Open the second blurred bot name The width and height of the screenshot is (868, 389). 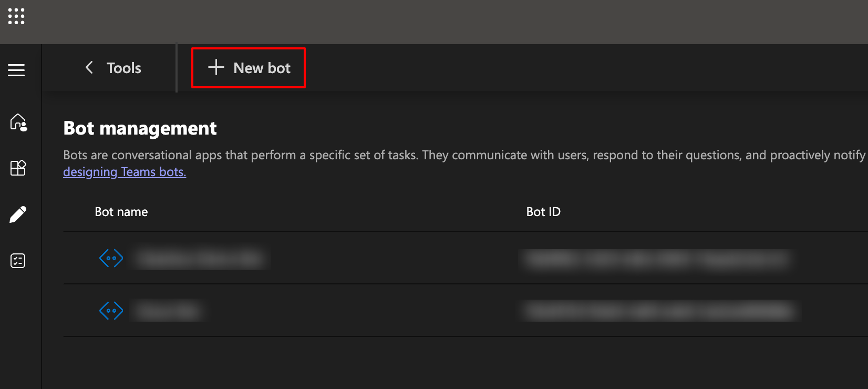(x=167, y=311)
